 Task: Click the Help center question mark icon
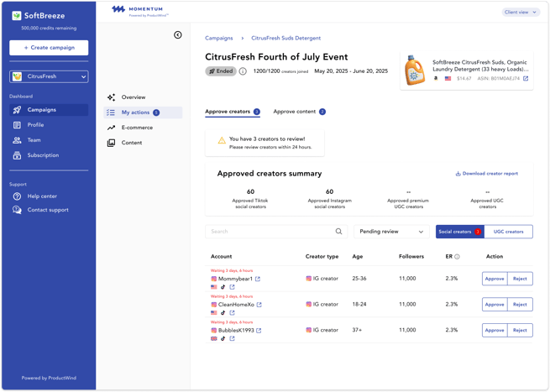(17, 196)
